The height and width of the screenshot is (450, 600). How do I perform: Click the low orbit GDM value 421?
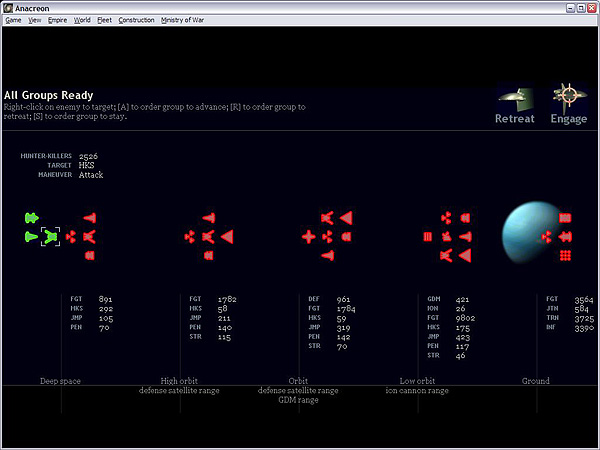point(462,299)
